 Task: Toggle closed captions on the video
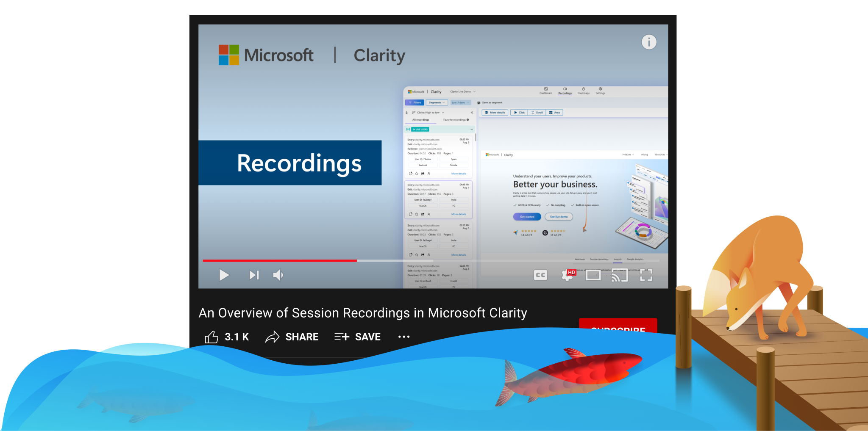tap(540, 275)
